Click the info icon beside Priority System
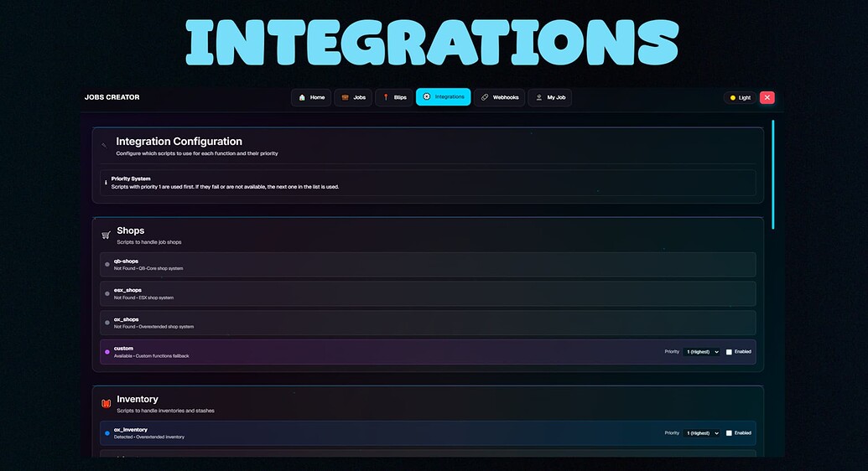The height and width of the screenshot is (471, 868). tap(106, 182)
